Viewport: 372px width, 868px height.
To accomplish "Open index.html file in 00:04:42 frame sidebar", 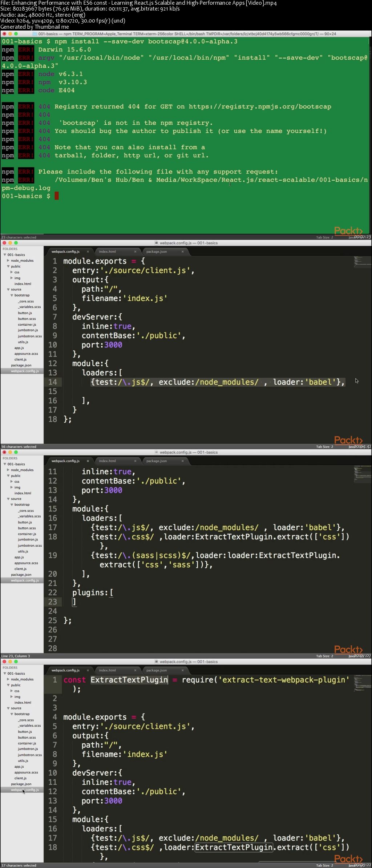I will (23, 284).
